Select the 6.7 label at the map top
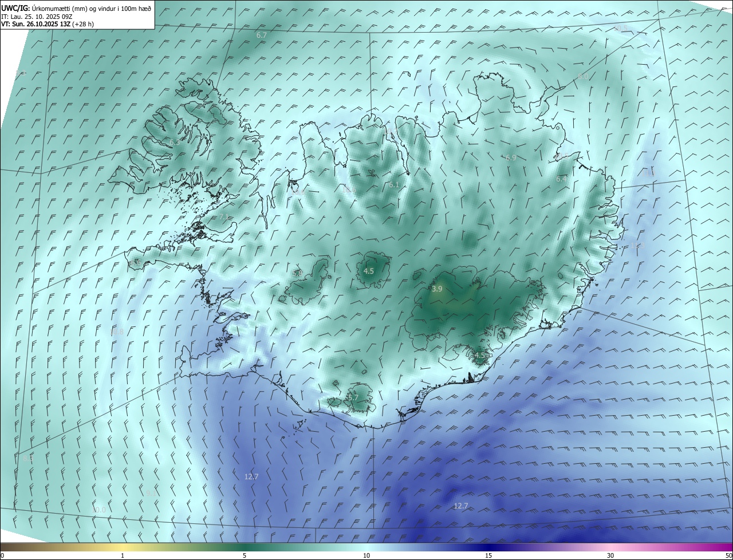 262,36
